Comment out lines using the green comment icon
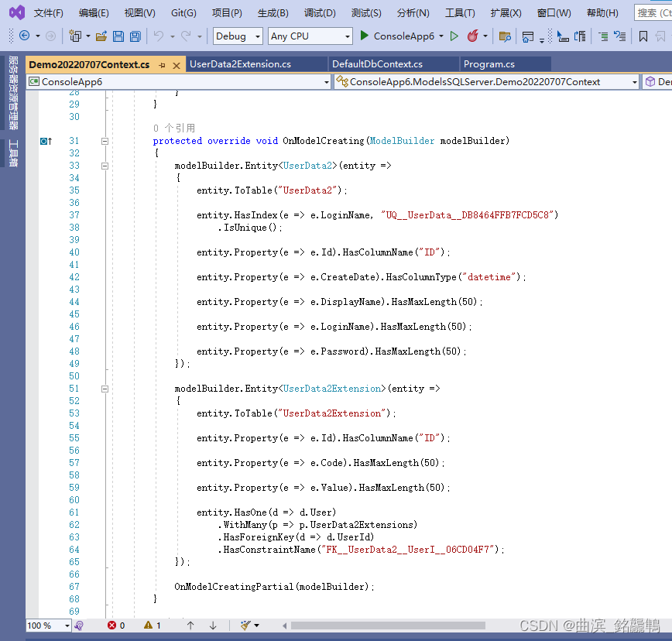Image resolution: width=672 pixels, height=641 pixels. click(x=604, y=36)
